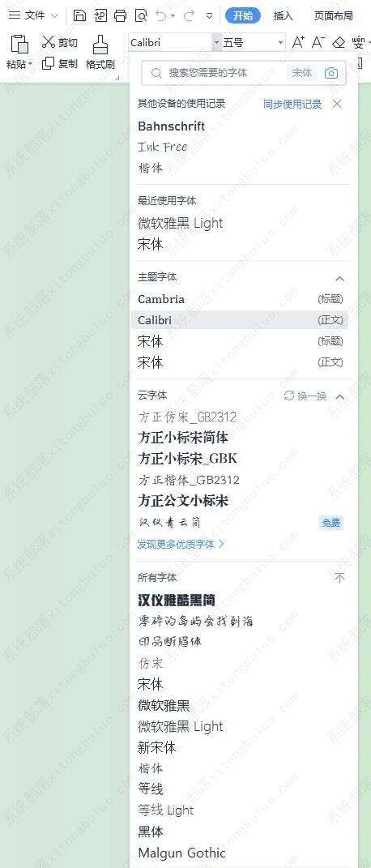Collapse the 主题字体 section

(x=340, y=279)
